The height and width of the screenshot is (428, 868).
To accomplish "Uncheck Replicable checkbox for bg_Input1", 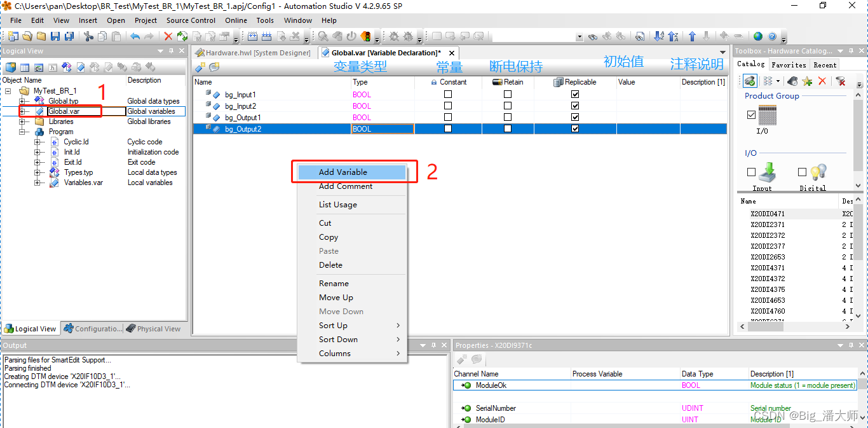I will [x=575, y=94].
